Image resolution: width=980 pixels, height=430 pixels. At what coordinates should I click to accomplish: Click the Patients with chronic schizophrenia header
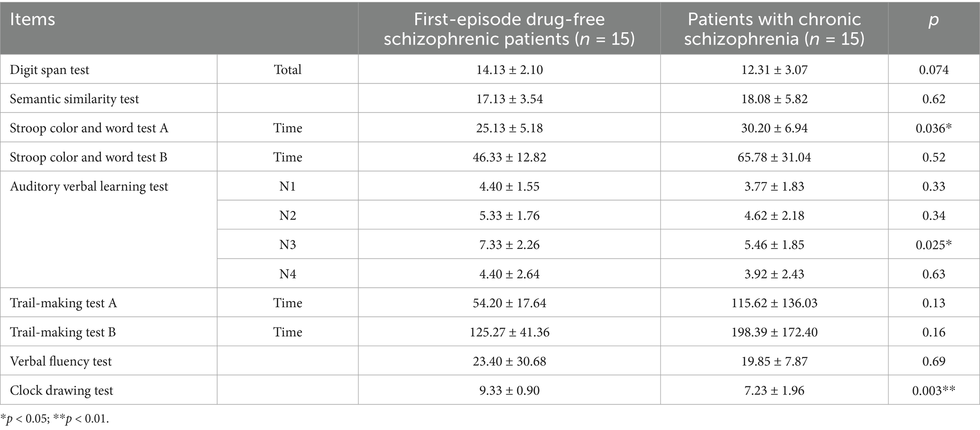tap(774, 28)
